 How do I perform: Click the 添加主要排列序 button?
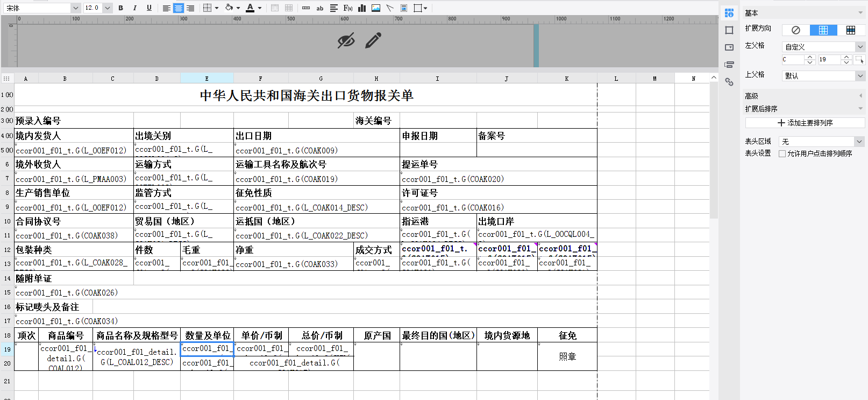pyautogui.click(x=805, y=123)
